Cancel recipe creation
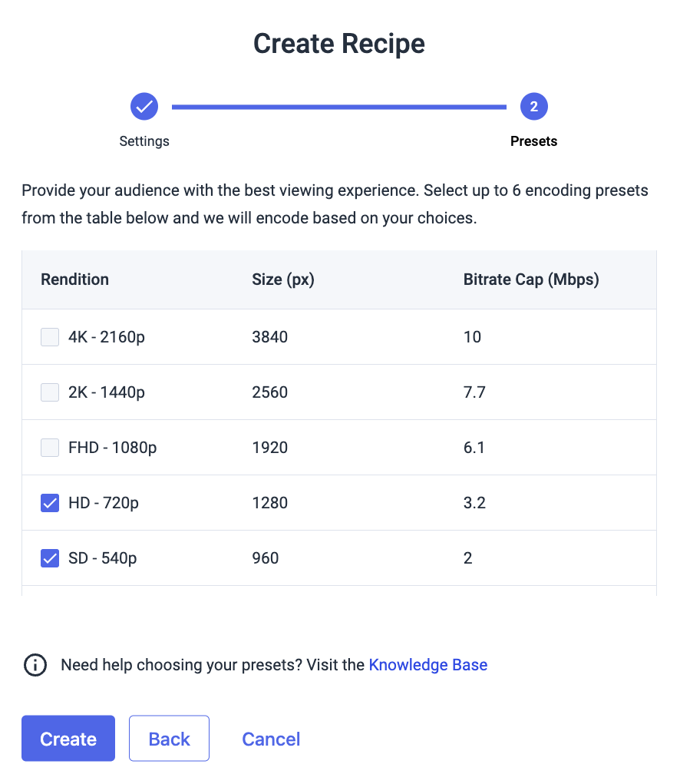This screenshot has height=784, width=680. tap(271, 739)
